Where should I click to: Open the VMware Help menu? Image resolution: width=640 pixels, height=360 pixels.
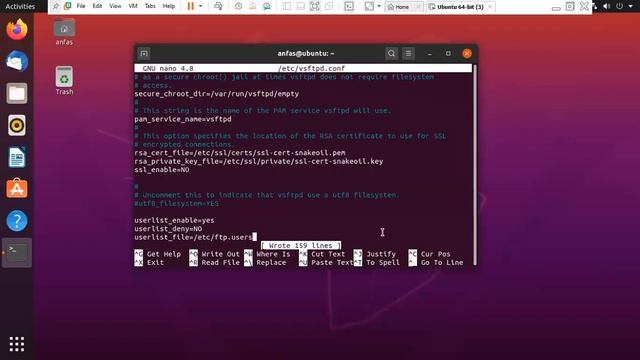(169, 6)
